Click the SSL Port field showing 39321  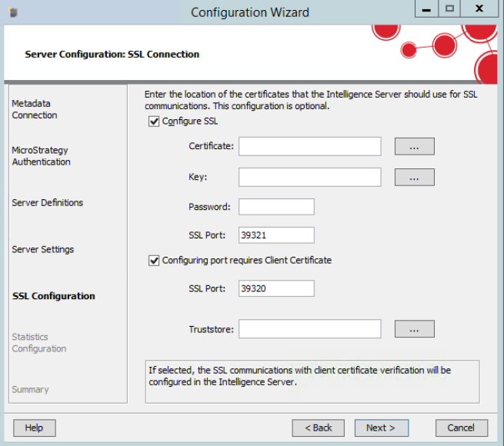point(276,235)
